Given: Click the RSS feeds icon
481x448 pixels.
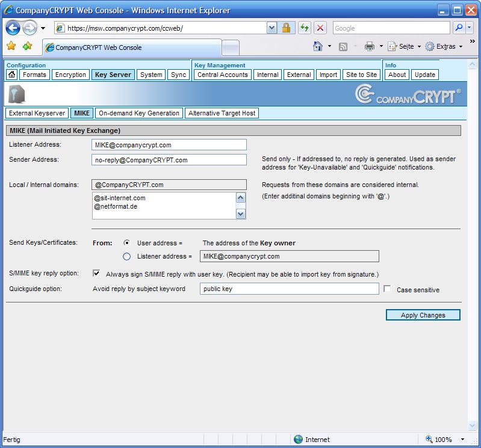Looking at the screenshot, I should point(343,46).
